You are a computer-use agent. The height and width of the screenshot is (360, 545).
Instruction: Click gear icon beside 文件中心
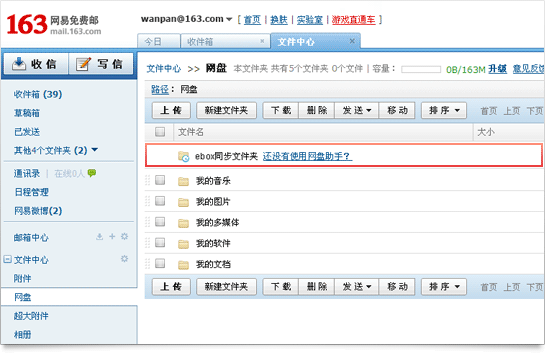[124, 259]
